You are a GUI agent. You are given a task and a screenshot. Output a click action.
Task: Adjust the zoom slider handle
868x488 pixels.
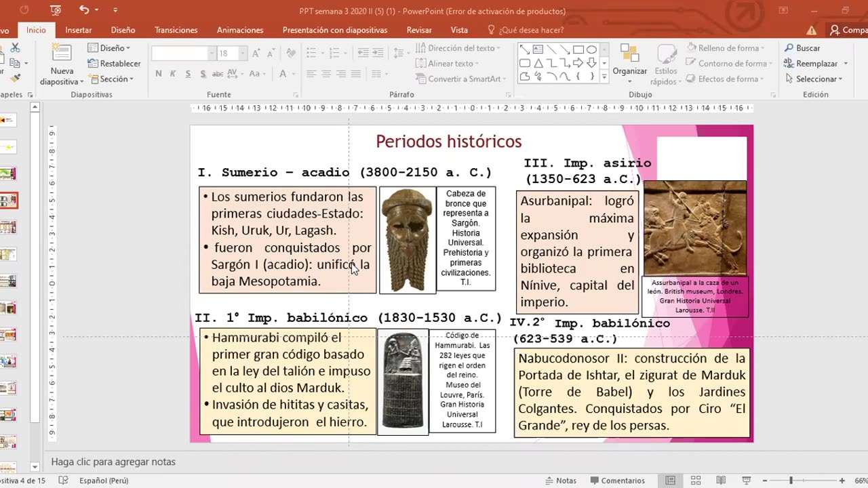click(791, 481)
